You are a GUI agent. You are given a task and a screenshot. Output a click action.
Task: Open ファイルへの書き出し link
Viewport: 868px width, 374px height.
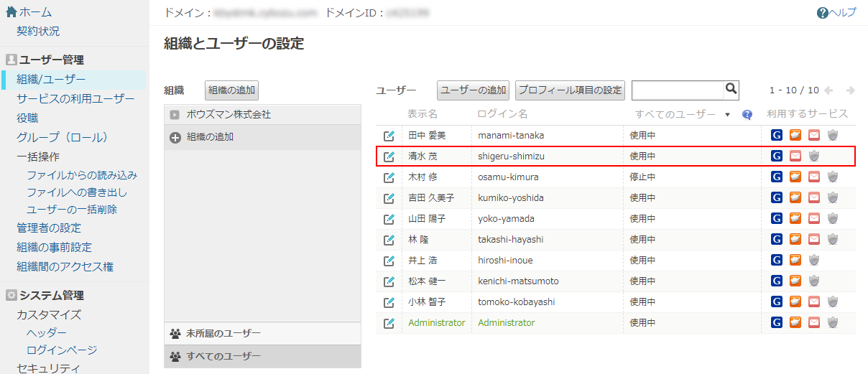(77, 192)
